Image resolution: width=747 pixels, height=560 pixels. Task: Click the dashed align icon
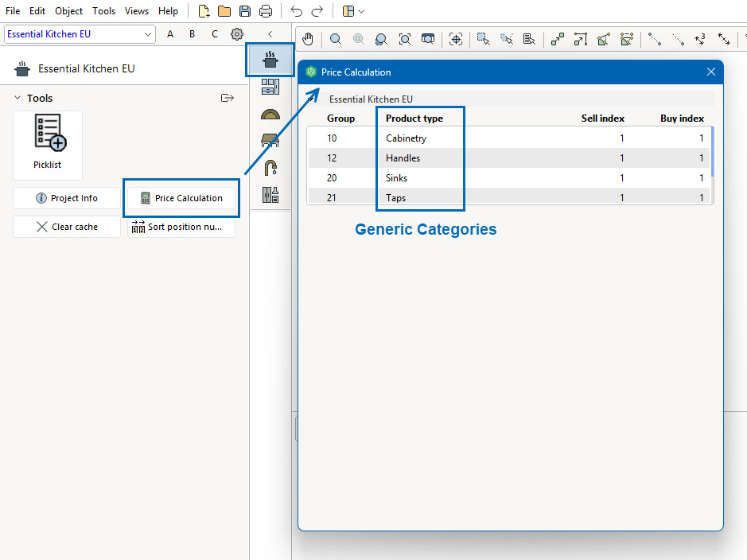(626, 39)
